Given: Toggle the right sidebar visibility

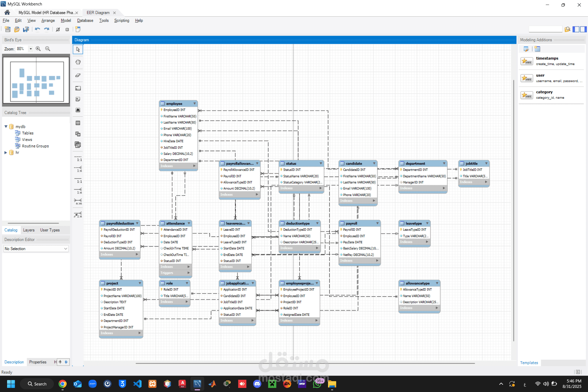Looking at the screenshot, I should [x=583, y=29].
